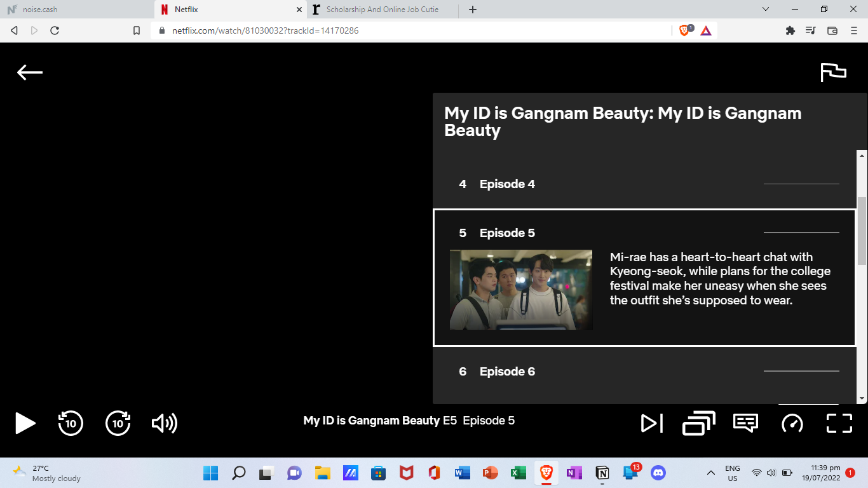Click the browser forward button
This screenshot has height=488, width=868.
34,30
